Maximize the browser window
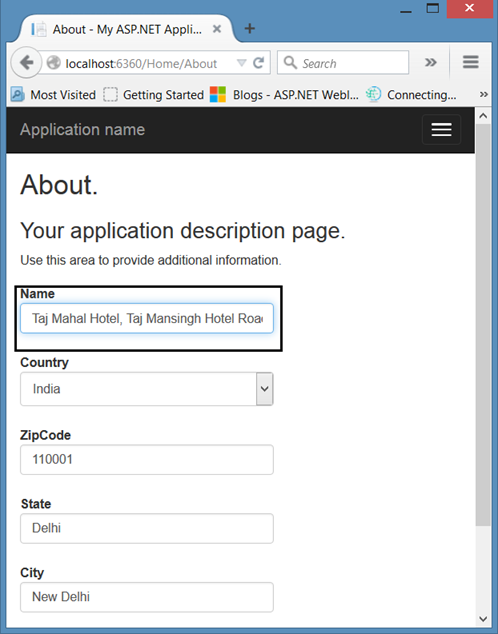Image resolution: width=498 pixels, height=634 pixels. (433, 8)
